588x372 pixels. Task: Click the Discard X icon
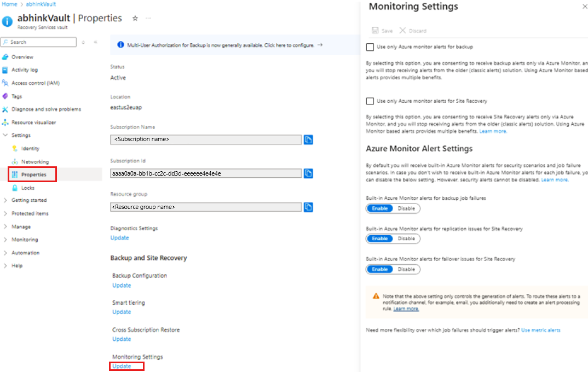(x=402, y=30)
